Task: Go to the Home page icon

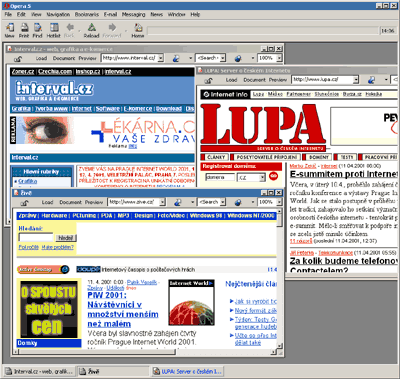Action: pos(138,30)
